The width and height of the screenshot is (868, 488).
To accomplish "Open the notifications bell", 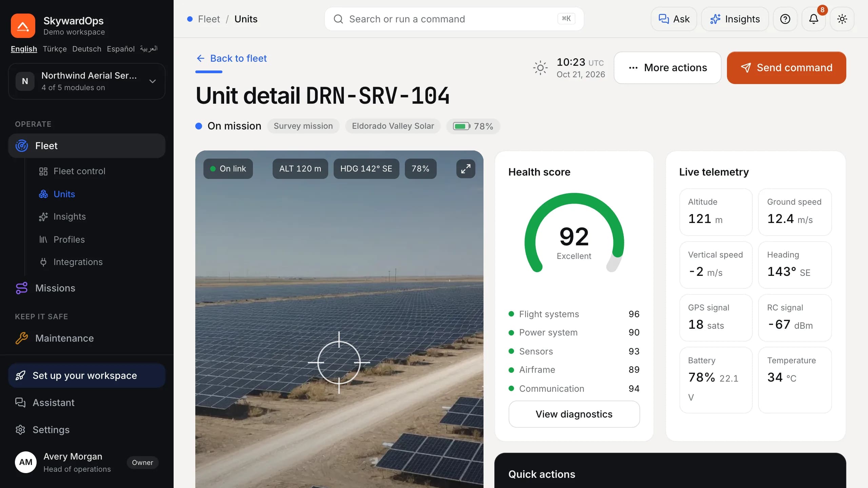I will (x=814, y=19).
